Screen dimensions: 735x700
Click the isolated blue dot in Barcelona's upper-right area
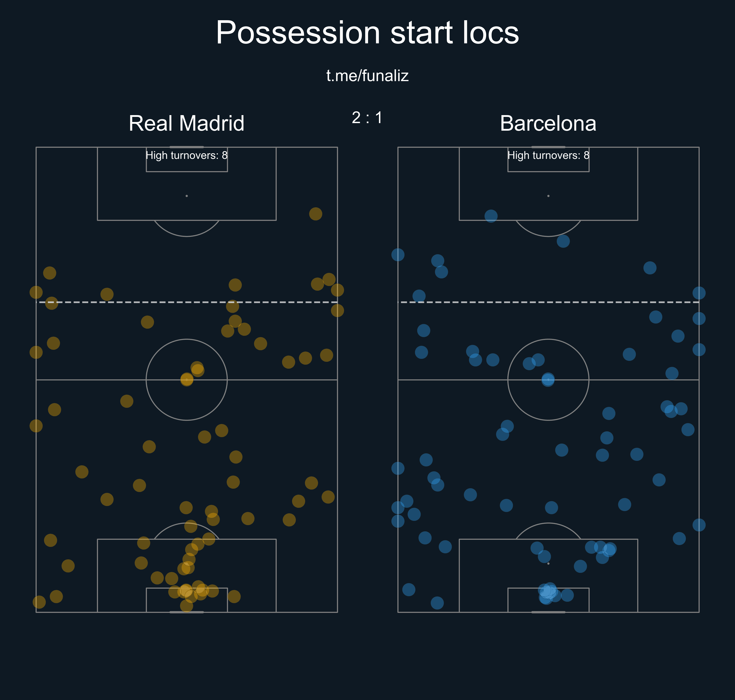[650, 268]
